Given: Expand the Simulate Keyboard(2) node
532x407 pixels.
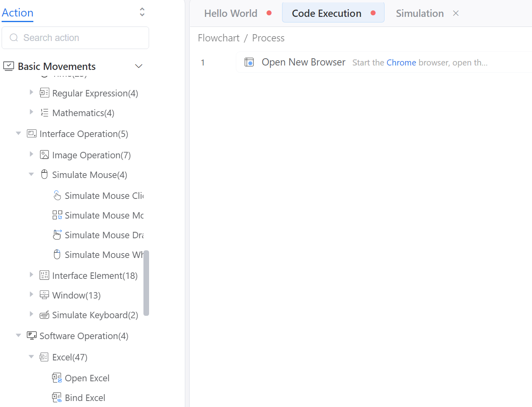Looking at the screenshot, I should 31,314.
